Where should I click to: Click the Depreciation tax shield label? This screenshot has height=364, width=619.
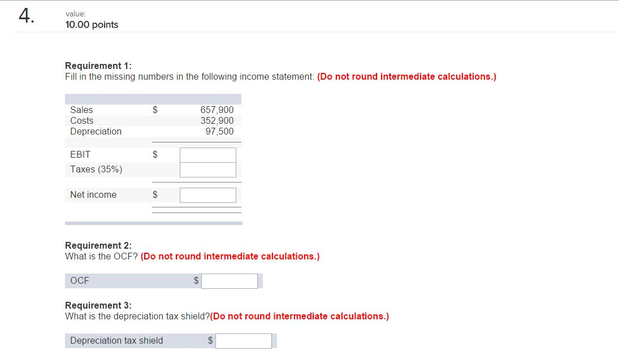pyautogui.click(x=116, y=340)
